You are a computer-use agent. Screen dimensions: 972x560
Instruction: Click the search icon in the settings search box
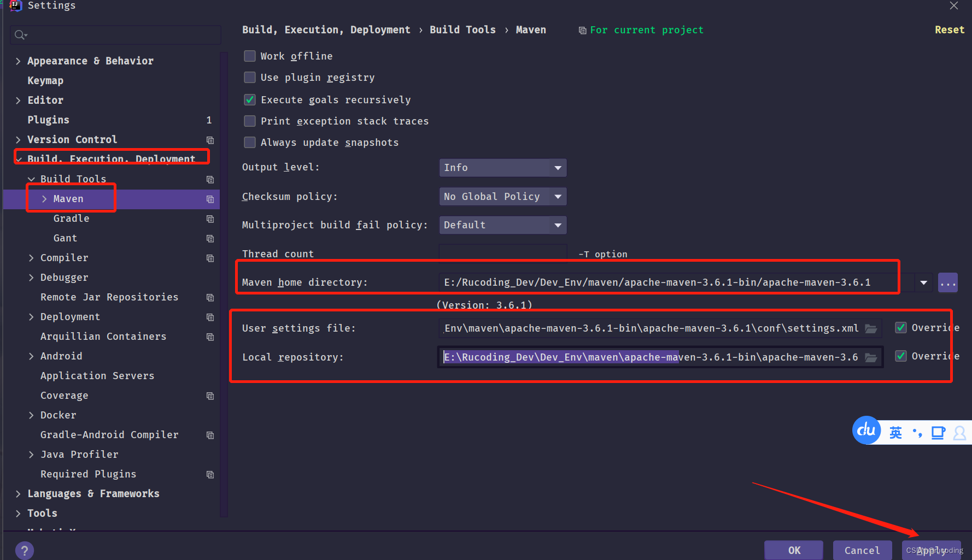click(21, 35)
